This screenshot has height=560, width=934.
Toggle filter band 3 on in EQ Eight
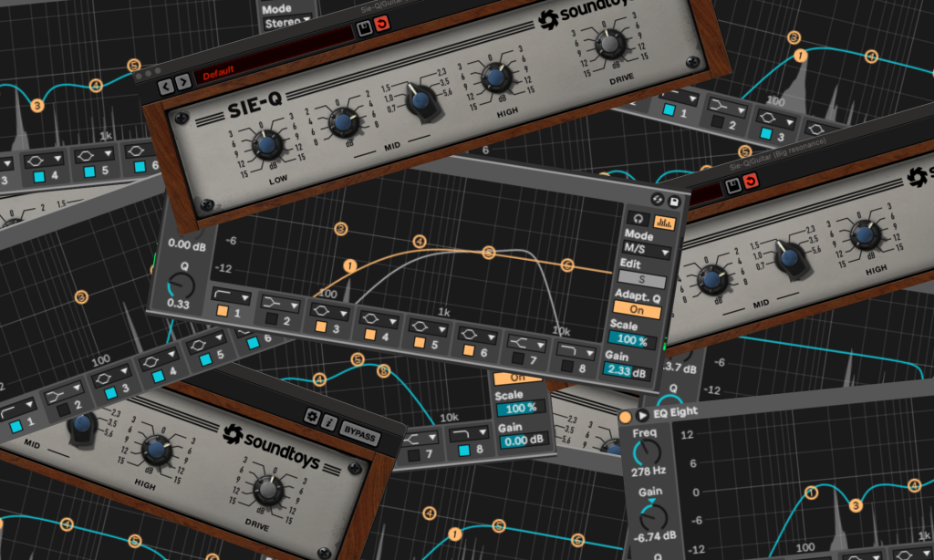click(320, 327)
